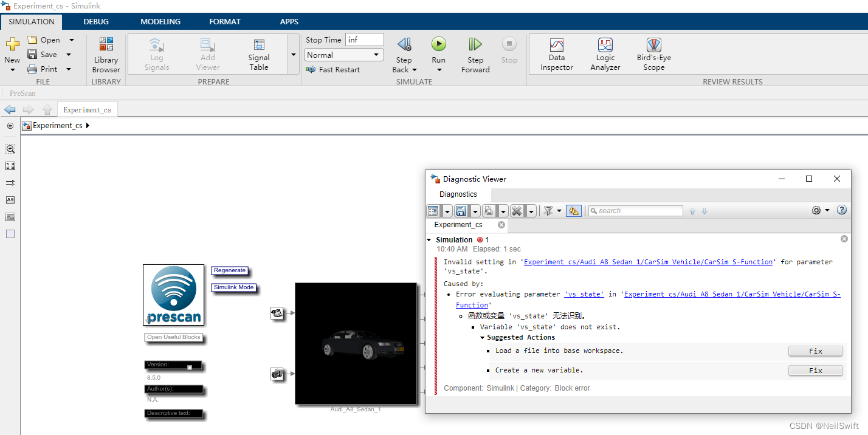The image size is (868, 435).
Task: Print the model with the Print icon
Action: [x=32, y=69]
